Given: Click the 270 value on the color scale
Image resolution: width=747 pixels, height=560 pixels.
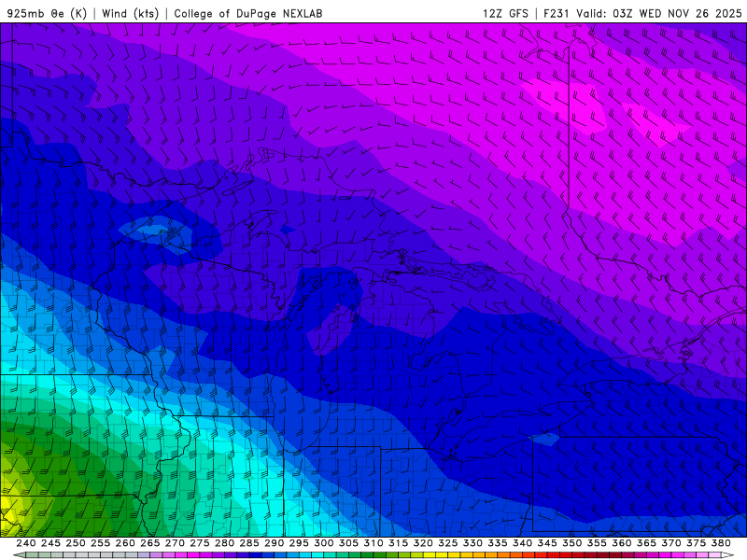Looking at the screenshot, I should click(175, 543).
